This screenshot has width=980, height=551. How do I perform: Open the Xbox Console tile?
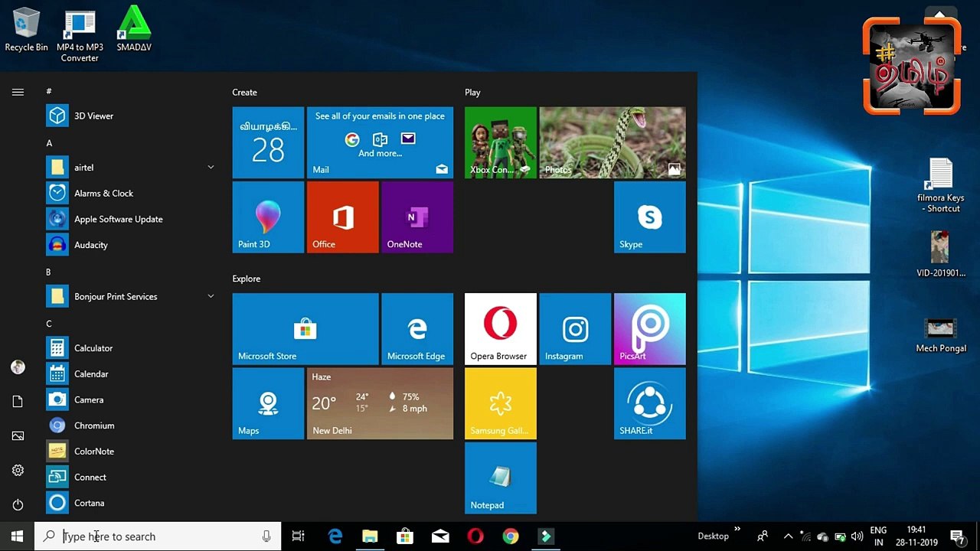click(501, 143)
